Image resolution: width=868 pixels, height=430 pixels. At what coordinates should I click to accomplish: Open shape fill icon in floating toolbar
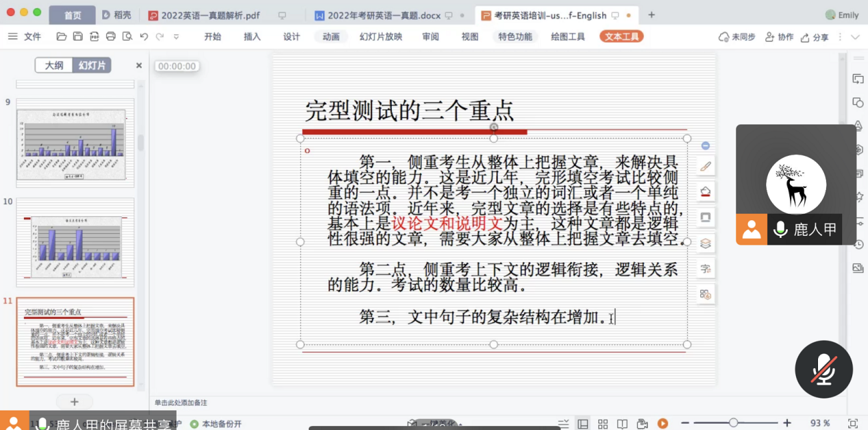point(706,191)
